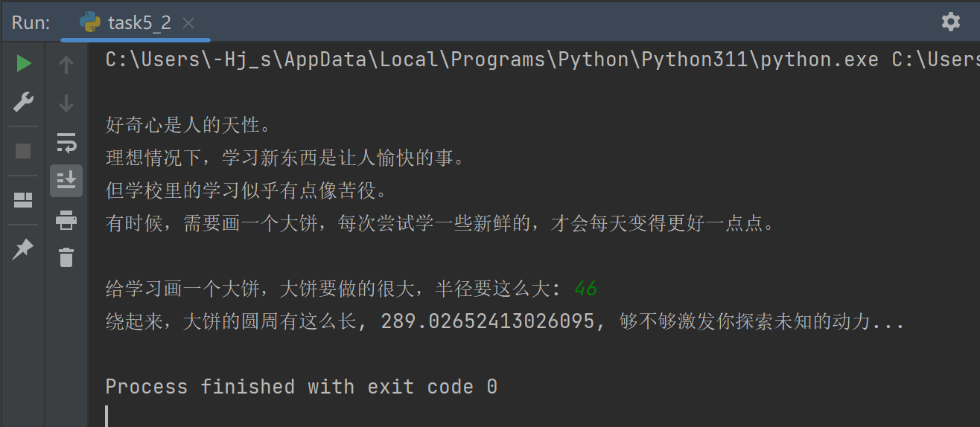Click the python.exe command path line
Image resolution: width=980 pixels, height=427 pixels.
(491, 60)
